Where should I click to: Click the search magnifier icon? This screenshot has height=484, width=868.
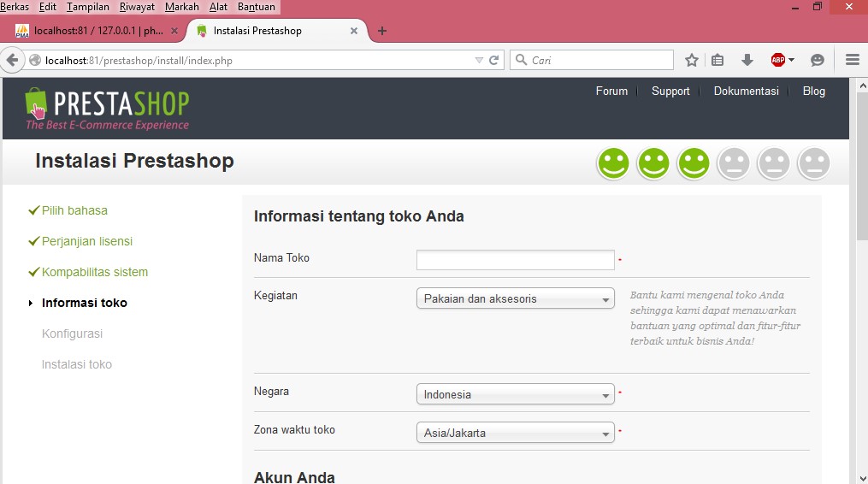[521, 60]
